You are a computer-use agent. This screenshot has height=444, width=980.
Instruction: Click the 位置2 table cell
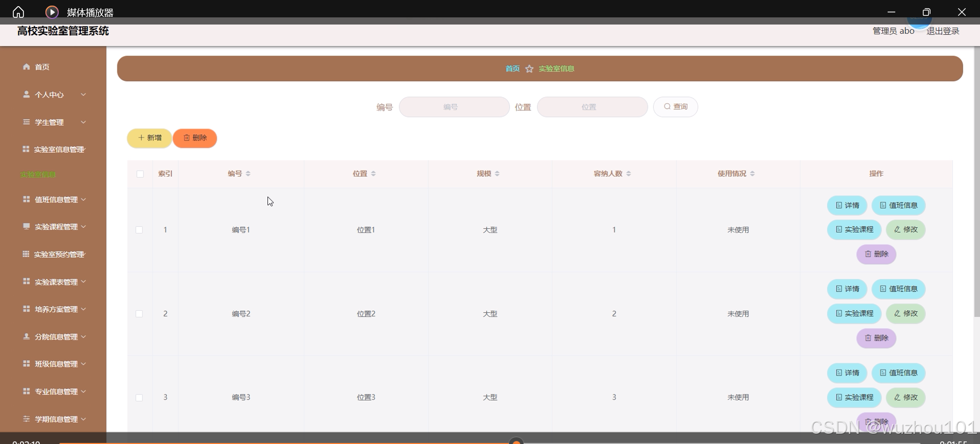click(366, 314)
